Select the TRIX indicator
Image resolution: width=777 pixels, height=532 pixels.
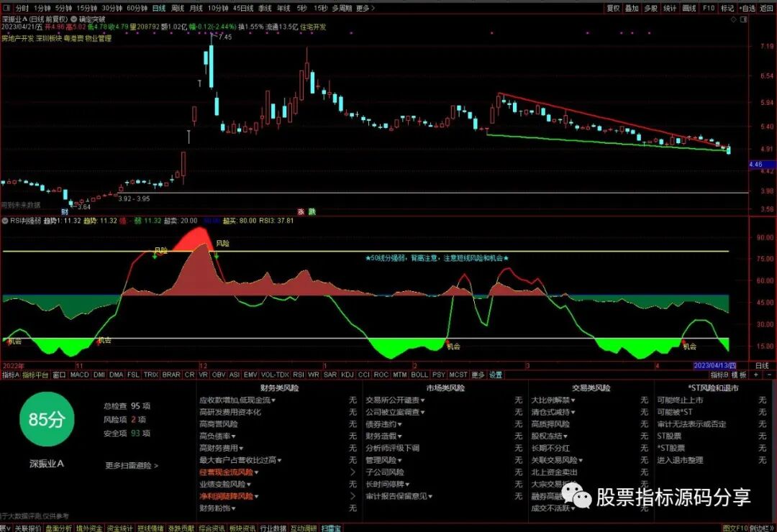pyautogui.click(x=150, y=375)
